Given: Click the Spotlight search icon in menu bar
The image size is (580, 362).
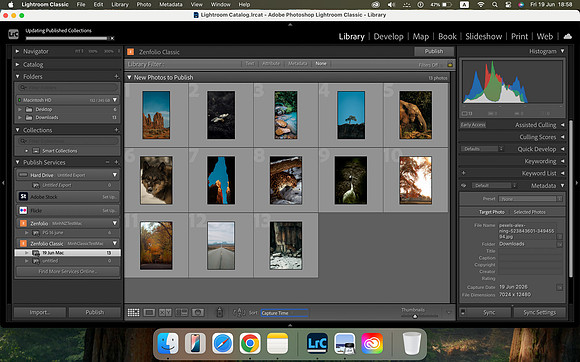Looking at the screenshot, I should point(495,5).
